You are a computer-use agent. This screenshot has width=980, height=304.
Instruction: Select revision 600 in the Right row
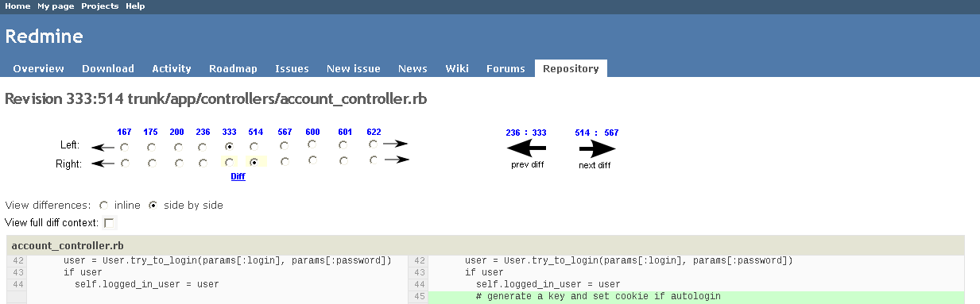pyautogui.click(x=312, y=160)
